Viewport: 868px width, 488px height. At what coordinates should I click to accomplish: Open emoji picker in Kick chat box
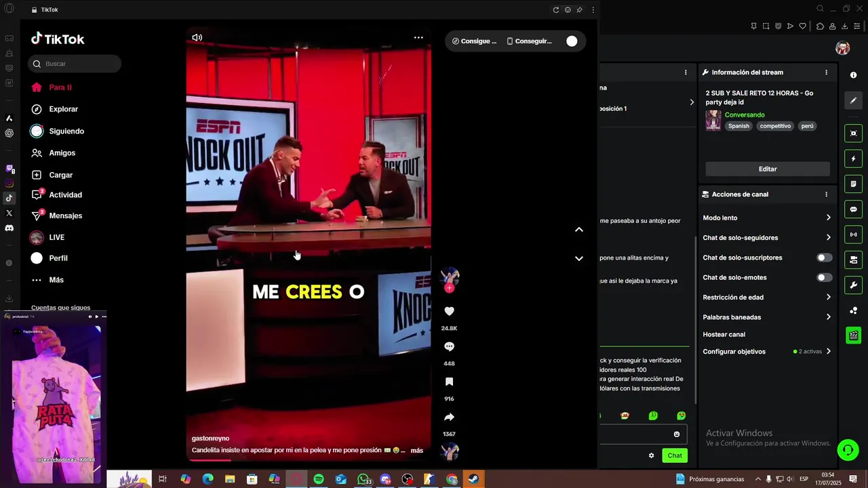click(677, 434)
